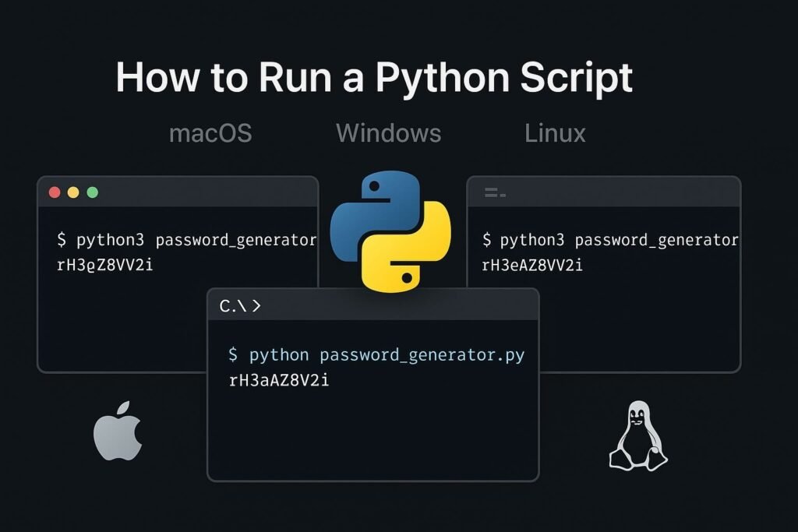Select the Windows label
Screen dimensions: 798x532
(x=388, y=133)
